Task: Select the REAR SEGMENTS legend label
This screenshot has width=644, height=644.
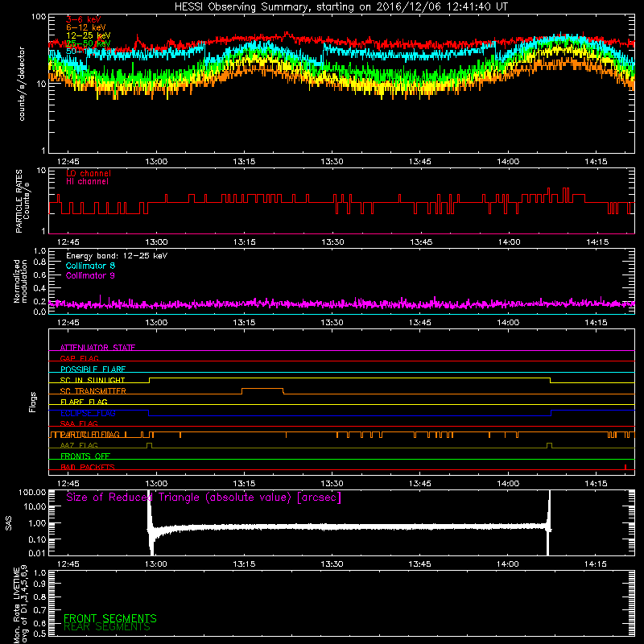Action: coord(107,627)
